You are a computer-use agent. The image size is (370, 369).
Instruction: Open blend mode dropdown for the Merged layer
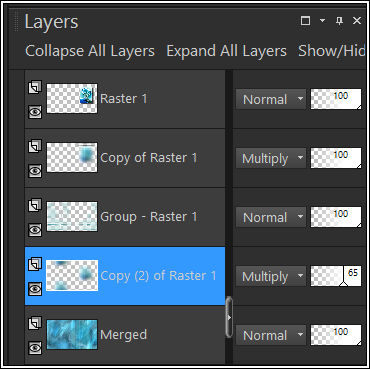(271, 335)
